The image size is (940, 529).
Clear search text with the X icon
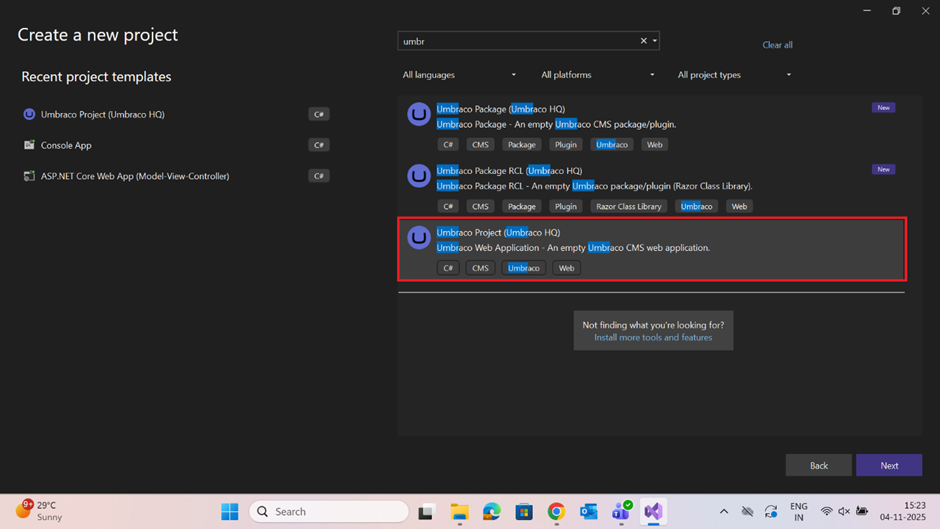(643, 41)
